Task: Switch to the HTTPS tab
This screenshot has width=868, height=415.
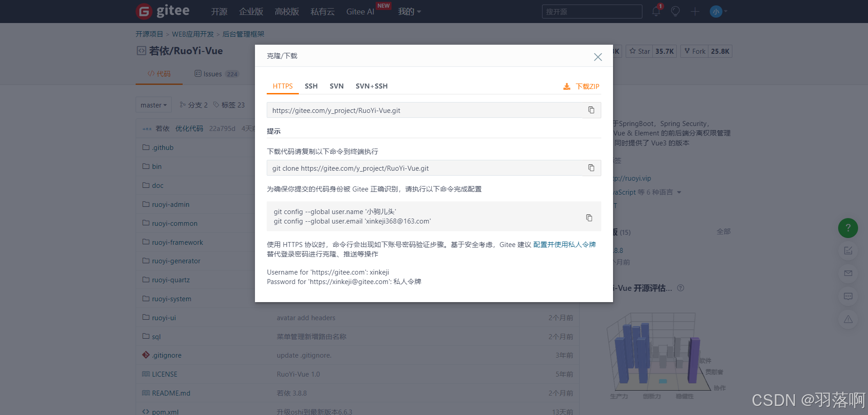Action: coord(283,86)
